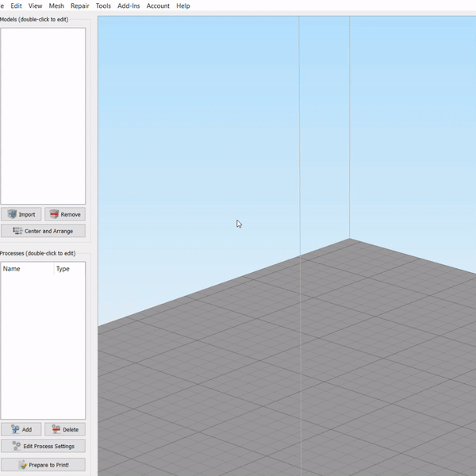Open the Tools menu
Image resolution: width=476 pixels, height=476 pixels.
pos(103,6)
